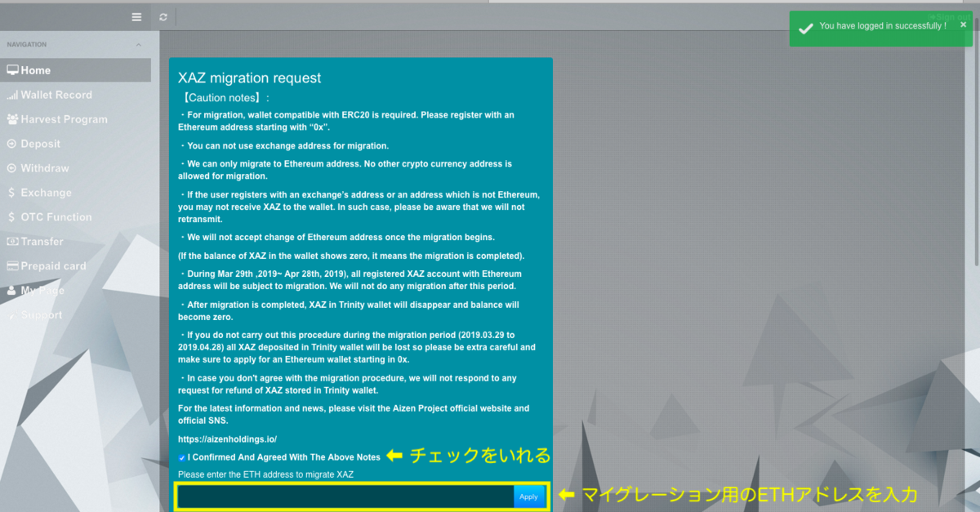Click the Deposit plus-circle icon
This screenshot has width=980, height=512.
(11, 144)
